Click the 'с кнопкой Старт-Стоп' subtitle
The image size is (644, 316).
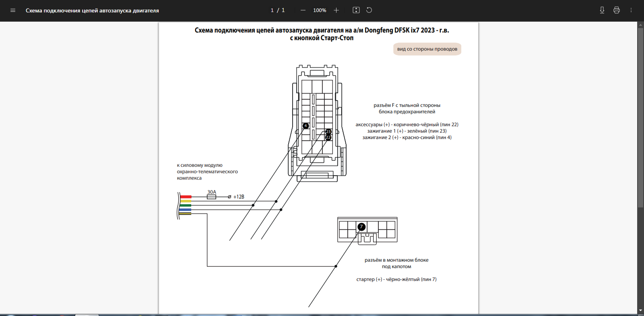[x=322, y=38]
